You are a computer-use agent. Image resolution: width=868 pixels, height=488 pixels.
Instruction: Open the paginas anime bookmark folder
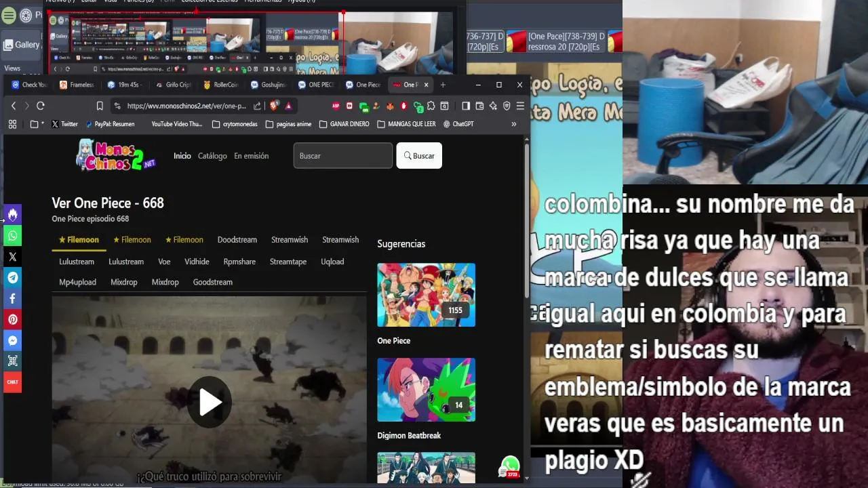click(288, 124)
